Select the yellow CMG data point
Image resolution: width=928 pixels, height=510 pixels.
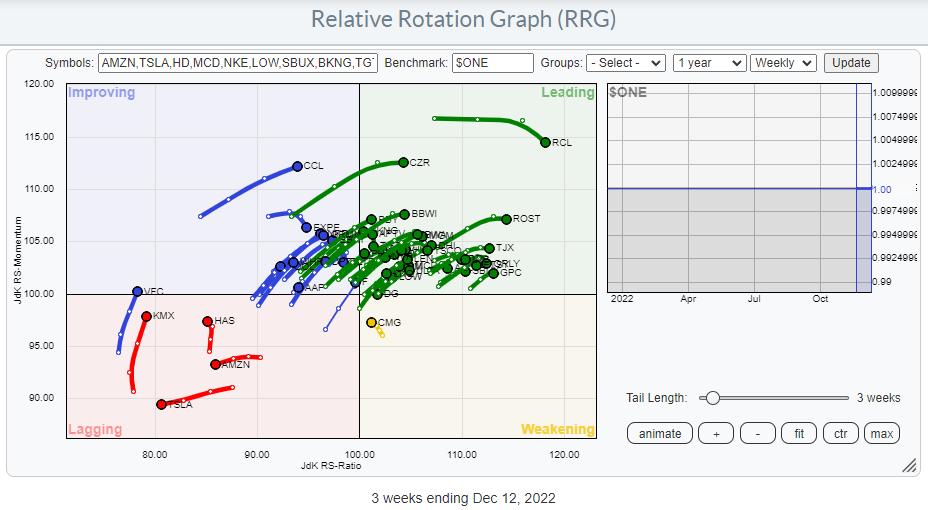coord(371,323)
